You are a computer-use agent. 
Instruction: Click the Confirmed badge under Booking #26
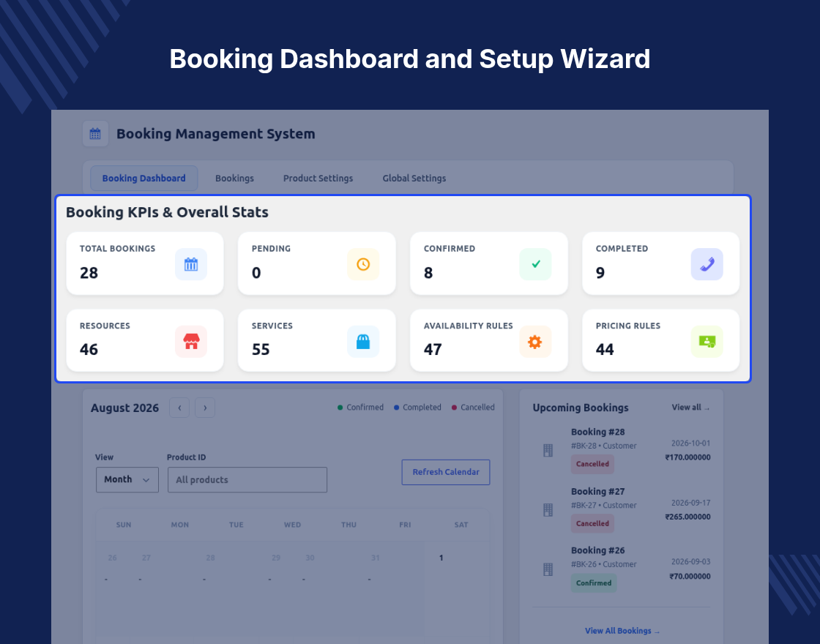(594, 583)
